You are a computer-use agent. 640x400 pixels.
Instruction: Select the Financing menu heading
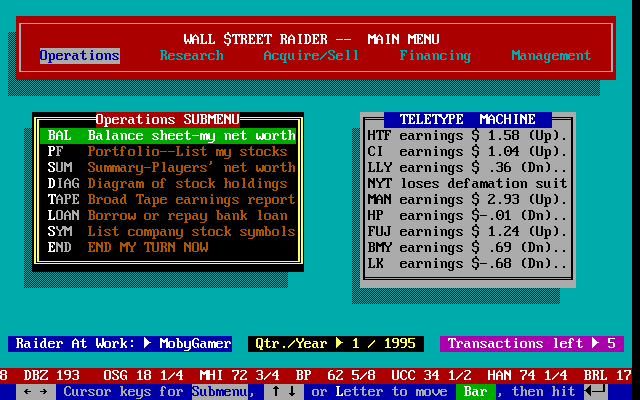pyautogui.click(x=435, y=56)
